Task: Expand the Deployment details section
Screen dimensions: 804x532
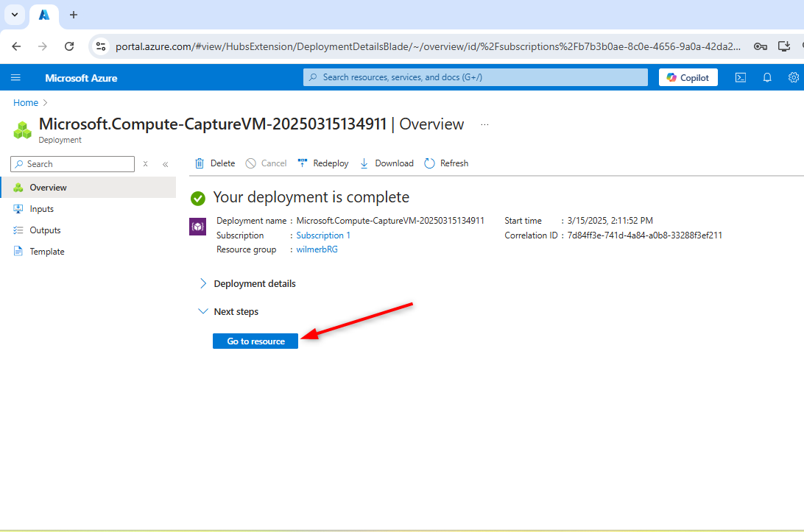Action: tap(247, 283)
